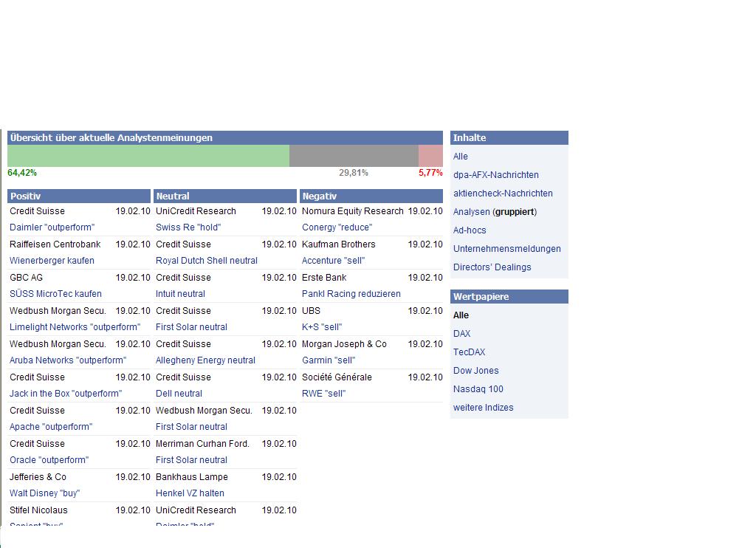Open Allegheny Energy neutral link

coord(205,360)
